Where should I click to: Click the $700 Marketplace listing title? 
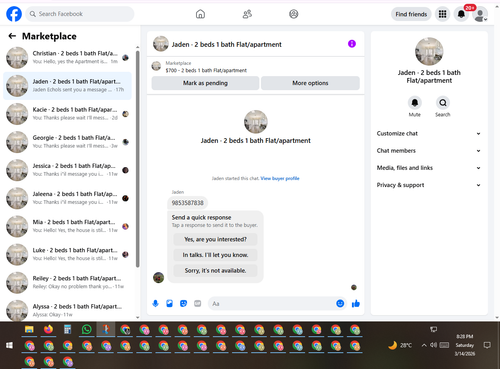[206, 70]
